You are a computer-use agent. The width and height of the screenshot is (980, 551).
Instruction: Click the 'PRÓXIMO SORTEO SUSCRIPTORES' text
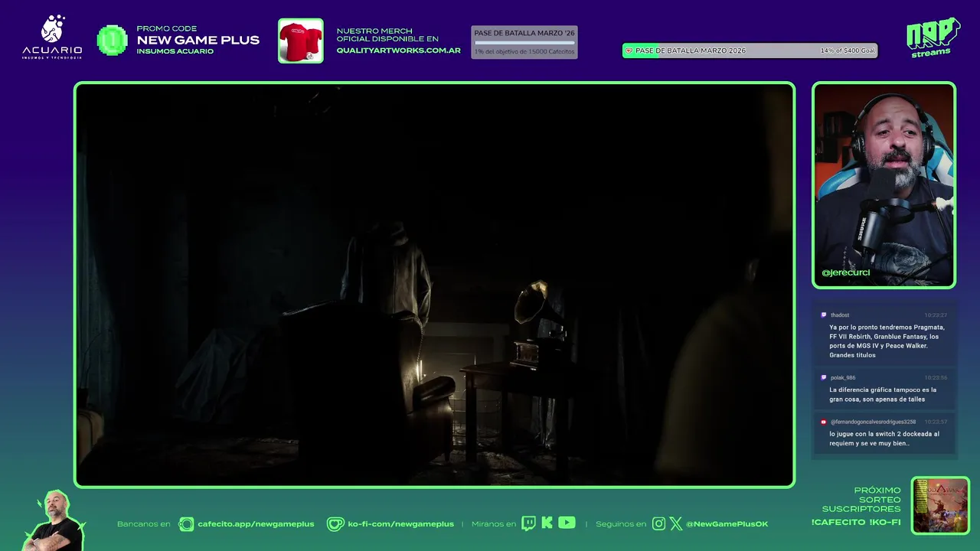click(861, 500)
